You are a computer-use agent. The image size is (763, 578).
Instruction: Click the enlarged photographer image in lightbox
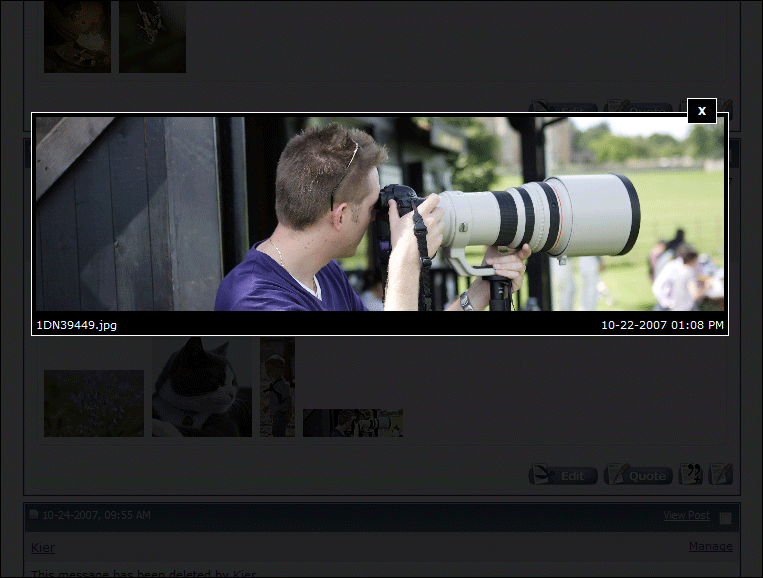380,213
